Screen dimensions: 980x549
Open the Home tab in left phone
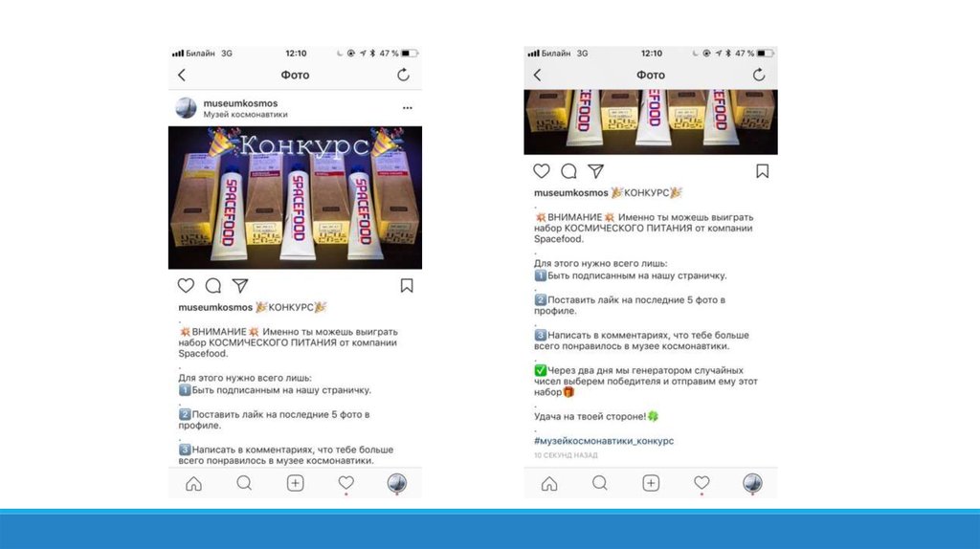click(193, 483)
